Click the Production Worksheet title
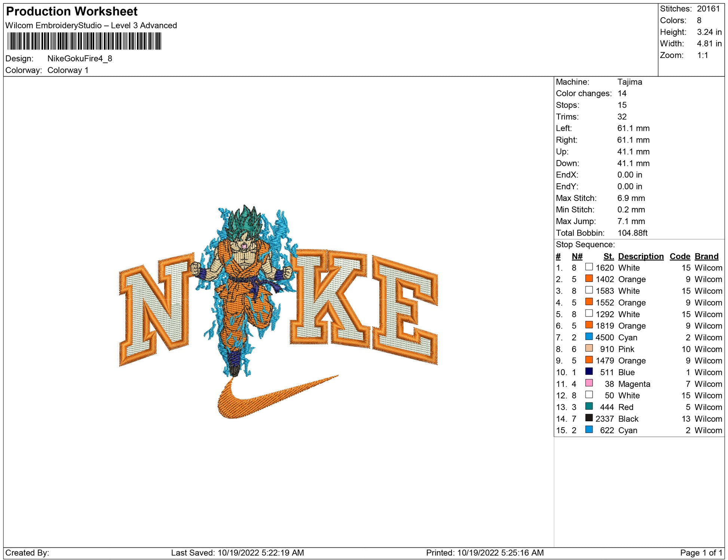 coord(72,11)
